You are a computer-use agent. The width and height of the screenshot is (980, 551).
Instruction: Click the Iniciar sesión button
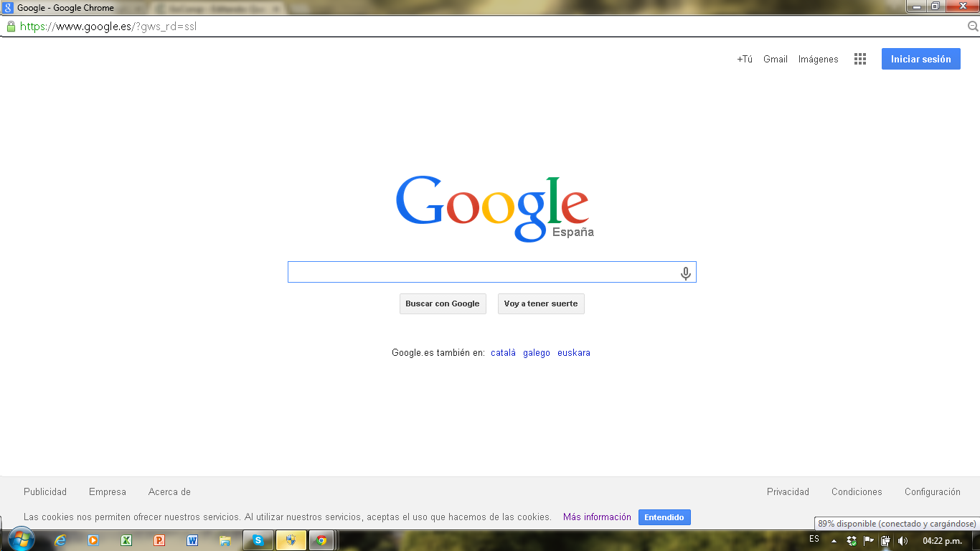click(x=921, y=59)
